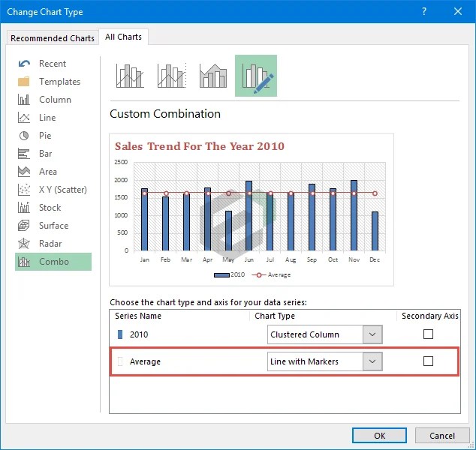Click the Average legend entry in preview
The width and height of the screenshot is (476, 450).
pyautogui.click(x=271, y=274)
